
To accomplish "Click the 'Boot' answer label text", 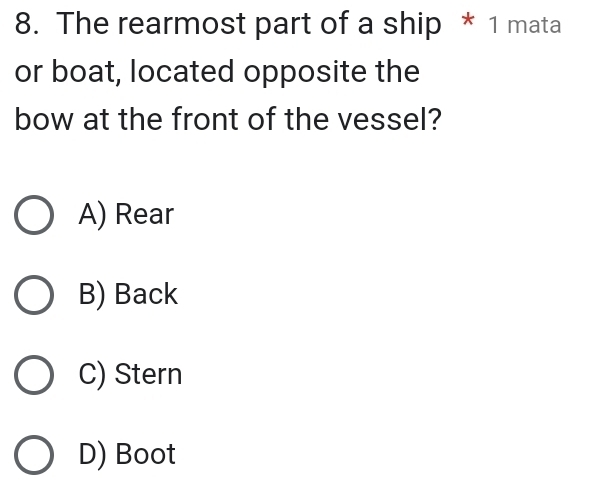I will tap(146, 455).
